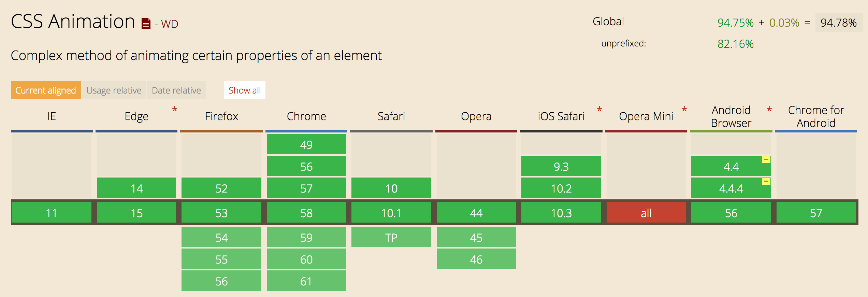The height and width of the screenshot is (297, 868).
Task: Open the W3C spec document icon
Action: pyautogui.click(x=146, y=23)
